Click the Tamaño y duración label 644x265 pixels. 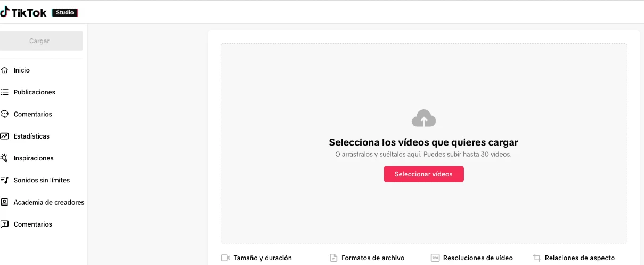(x=263, y=258)
